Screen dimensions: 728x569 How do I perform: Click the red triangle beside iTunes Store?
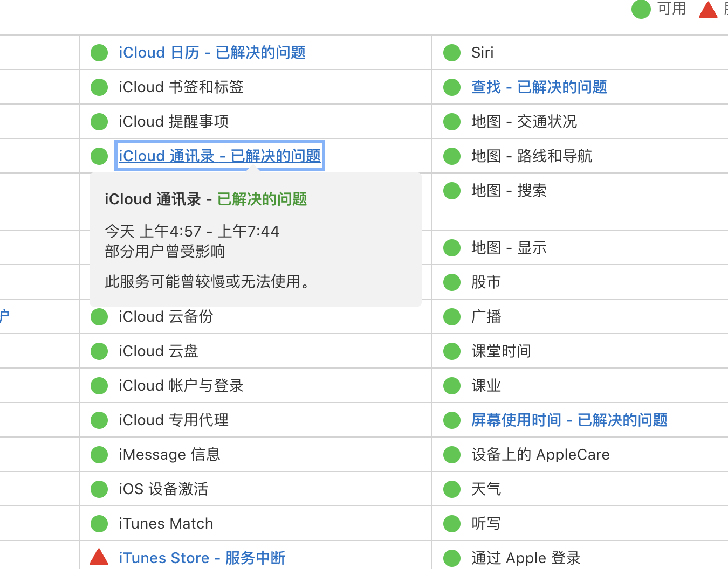click(x=99, y=557)
